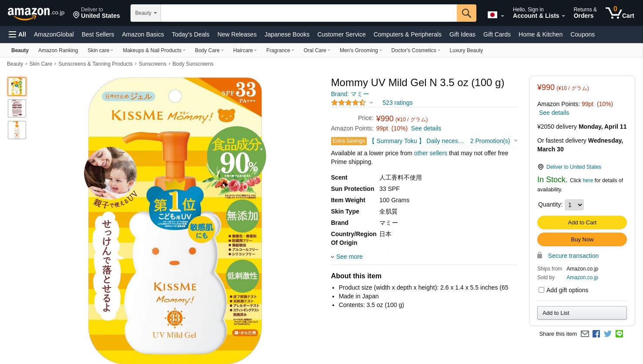Share this item on LINE

[x=619, y=334]
